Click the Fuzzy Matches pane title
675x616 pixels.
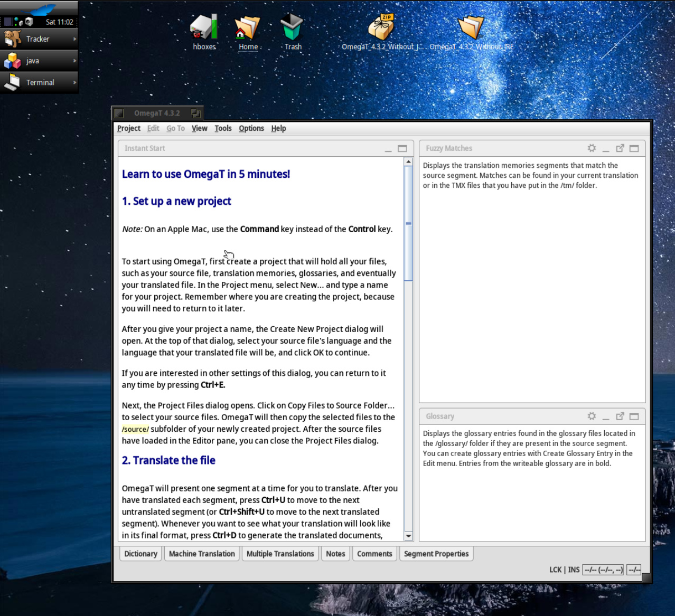[x=449, y=148]
